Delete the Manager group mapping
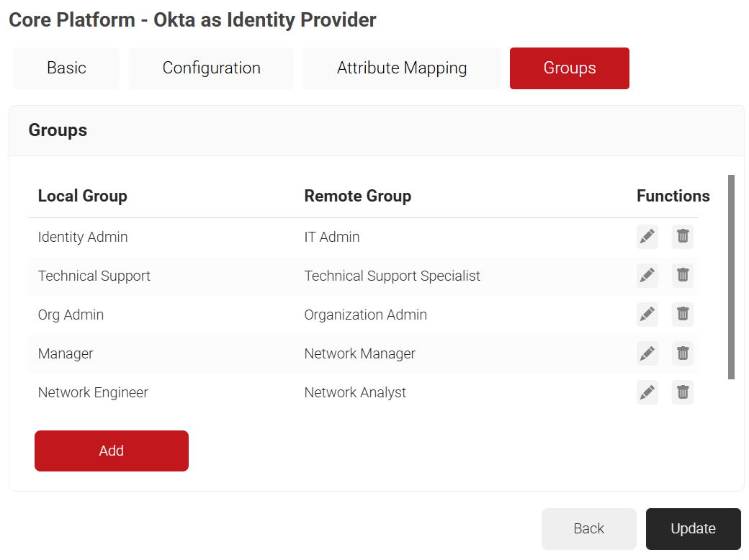749x560 pixels. click(683, 353)
